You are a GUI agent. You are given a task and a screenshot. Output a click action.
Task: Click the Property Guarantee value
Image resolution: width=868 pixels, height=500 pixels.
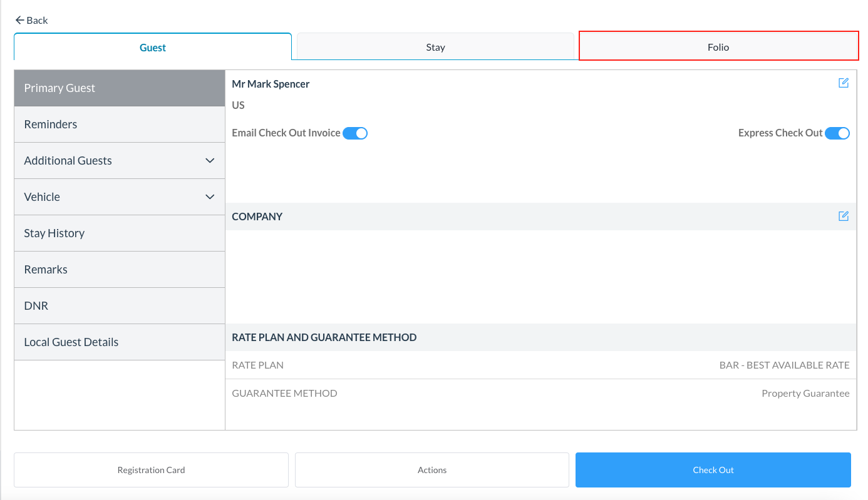tap(805, 394)
